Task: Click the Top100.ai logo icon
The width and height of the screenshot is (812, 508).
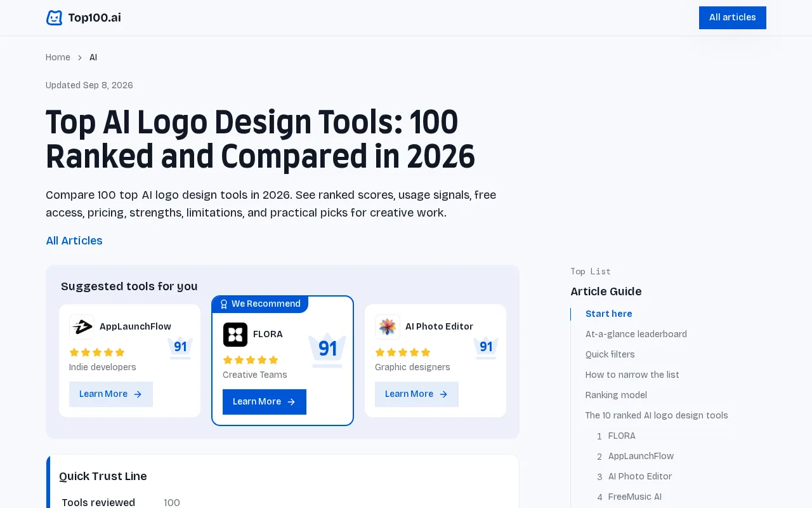Action: 55,18
